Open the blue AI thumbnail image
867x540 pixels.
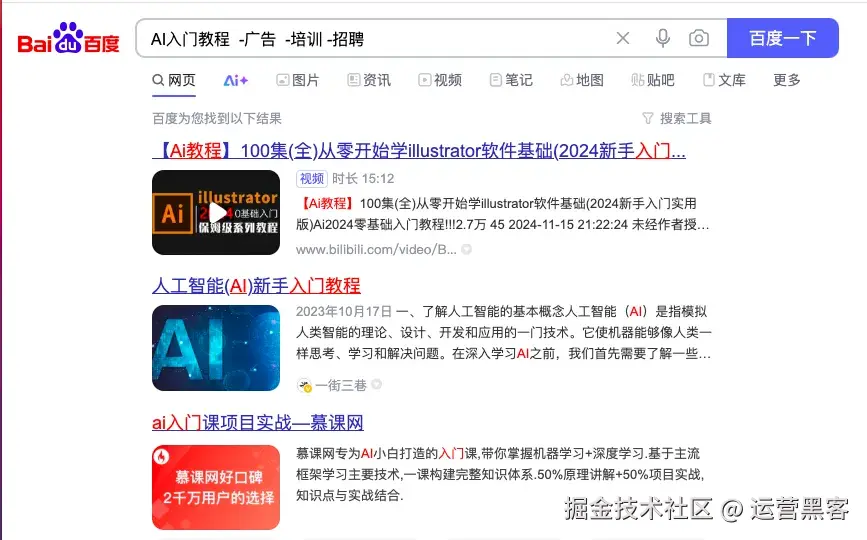tap(216, 348)
